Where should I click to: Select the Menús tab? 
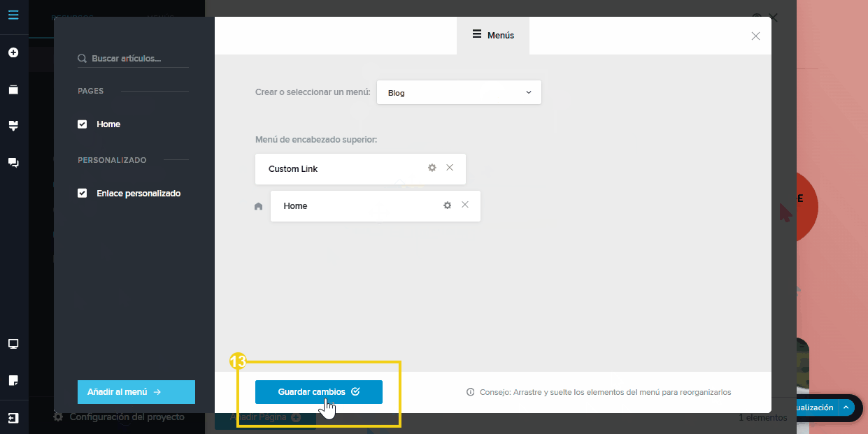click(493, 35)
